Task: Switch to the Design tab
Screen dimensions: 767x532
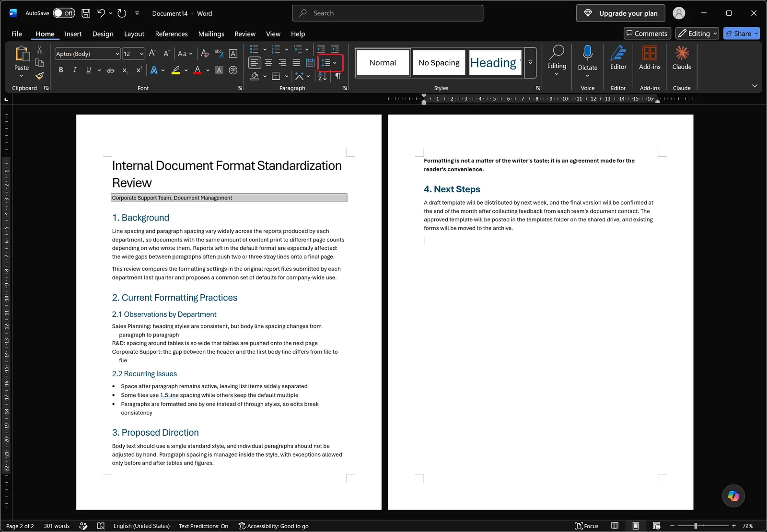Action: [x=103, y=34]
